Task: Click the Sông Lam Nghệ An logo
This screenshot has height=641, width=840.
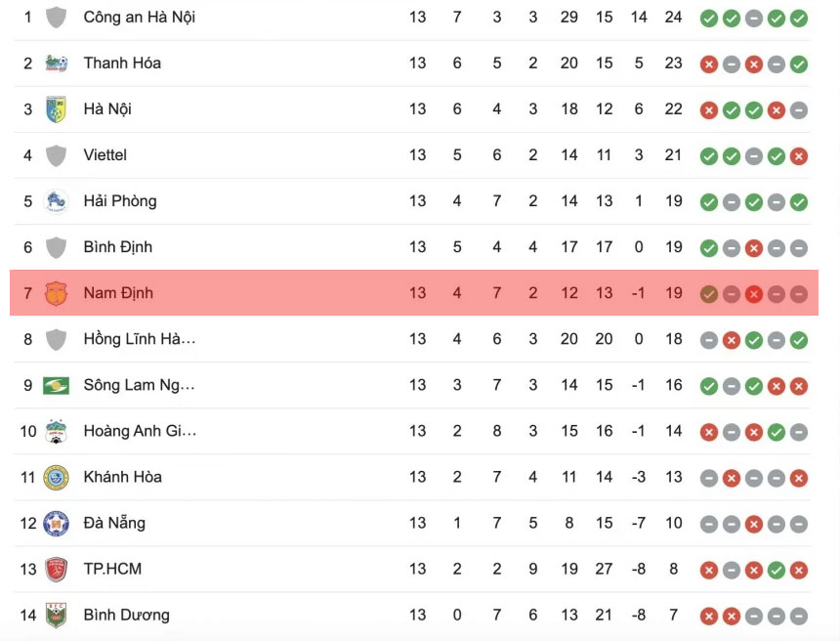Action: 57,385
